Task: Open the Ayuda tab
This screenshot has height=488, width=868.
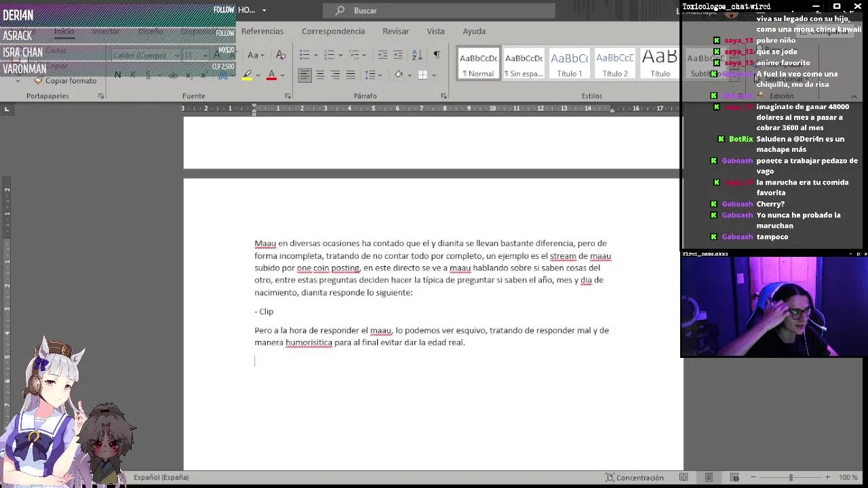Action: coord(474,31)
